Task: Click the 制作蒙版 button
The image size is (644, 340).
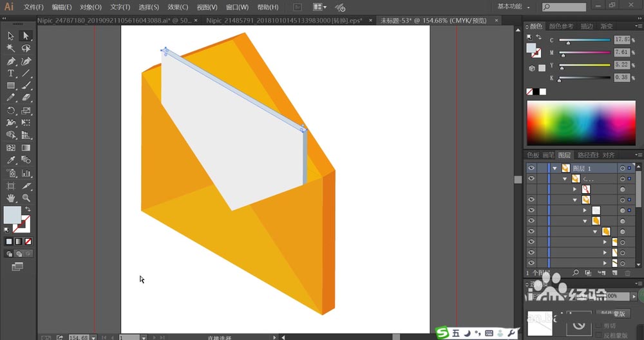Action: (614, 314)
